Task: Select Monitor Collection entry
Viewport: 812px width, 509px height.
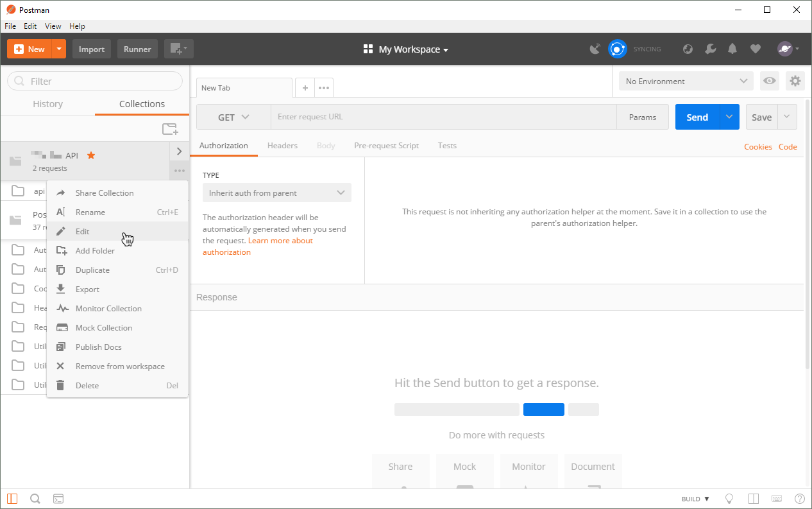Action: coord(117,308)
